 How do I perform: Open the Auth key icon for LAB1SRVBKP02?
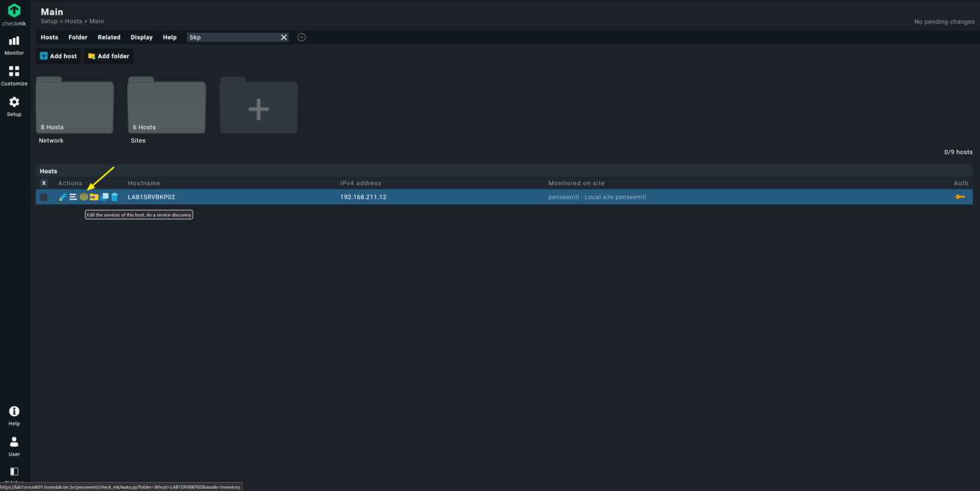click(x=960, y=196)
